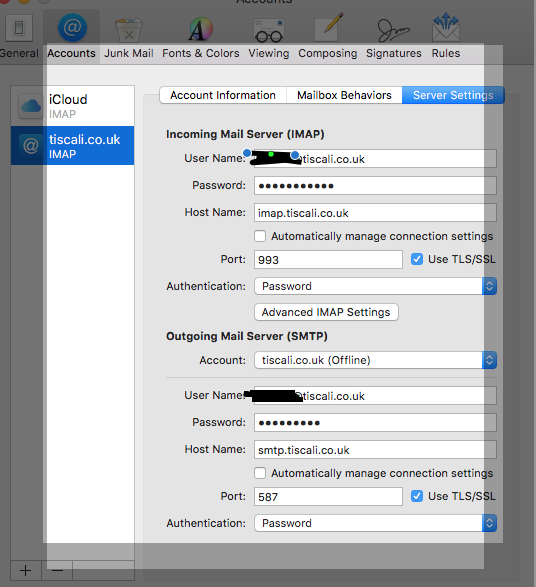
Task: Click the port 993 field
Action: coord(328,259)
